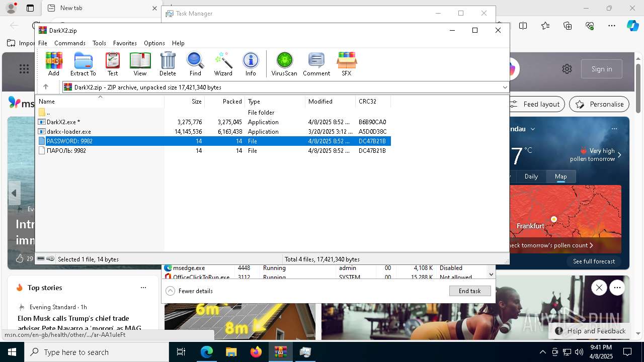Image resolution: width=644 pixels, height=362 pixels.
Task: Go to previous carousel story arrow
Action: [x=14, y=193]
